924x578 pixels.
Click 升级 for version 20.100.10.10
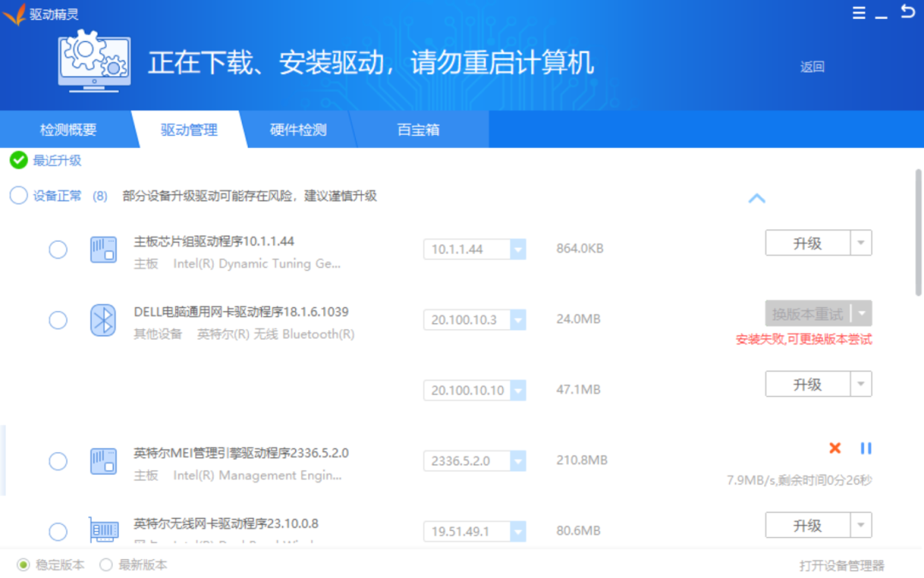click(x=808, y=384)
